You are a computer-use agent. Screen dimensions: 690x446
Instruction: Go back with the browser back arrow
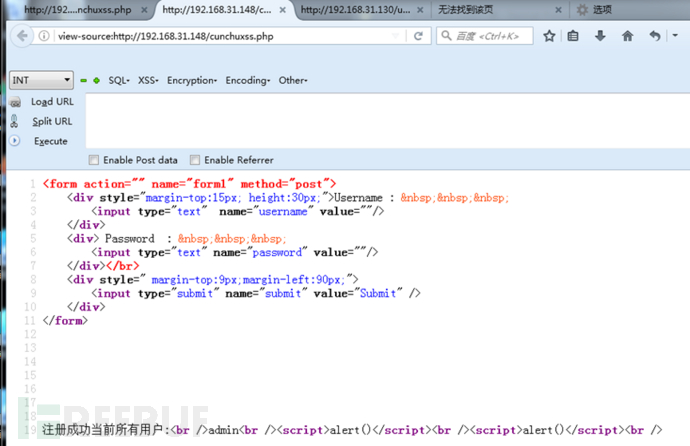pos(22,36)
